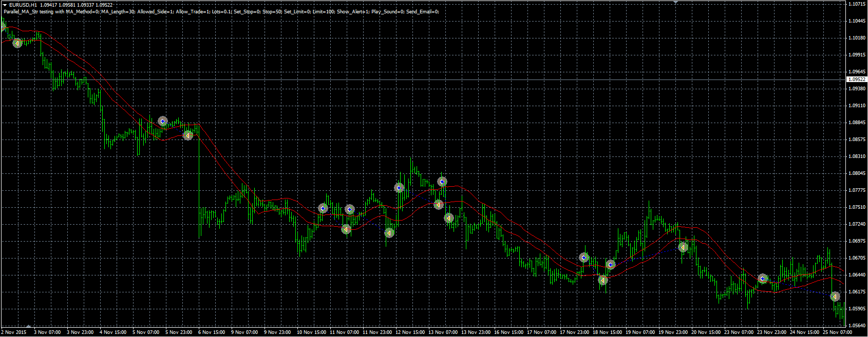This screenshot has height=337, width=868.
Task: Select the blue buy arrow around 5 Nov 15:00
Action: [x=163, y=121]
